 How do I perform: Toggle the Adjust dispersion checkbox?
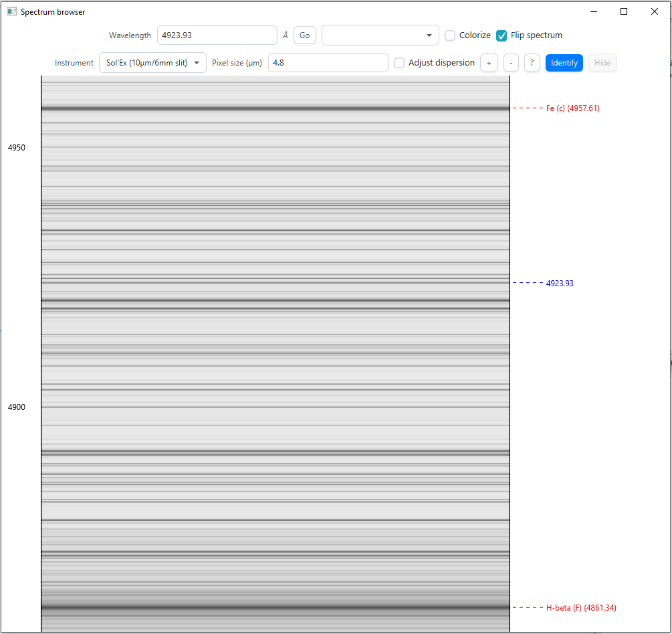click(399, 63)
